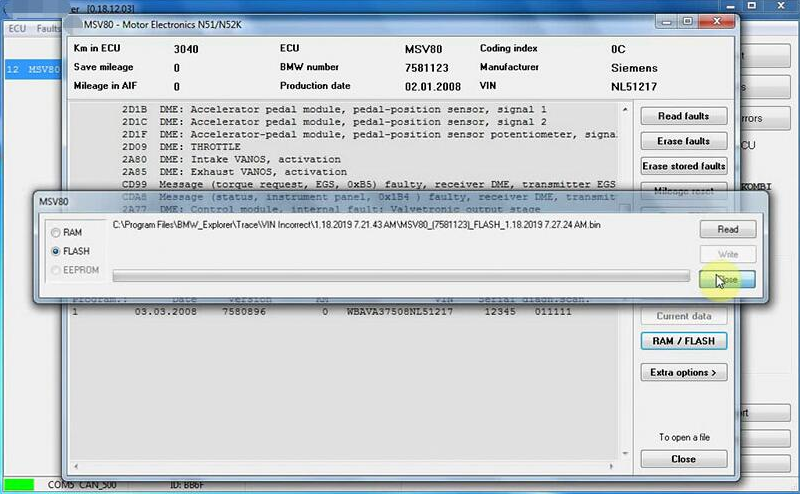The image size is (800, 494).
Task: Click program version value 7580896
Action: [x=244, y=311]
